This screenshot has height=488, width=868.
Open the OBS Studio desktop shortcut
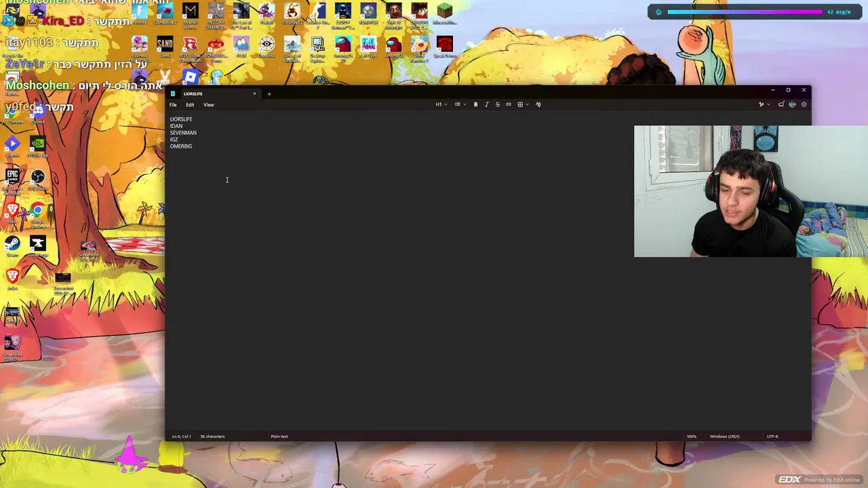[38, 180]
